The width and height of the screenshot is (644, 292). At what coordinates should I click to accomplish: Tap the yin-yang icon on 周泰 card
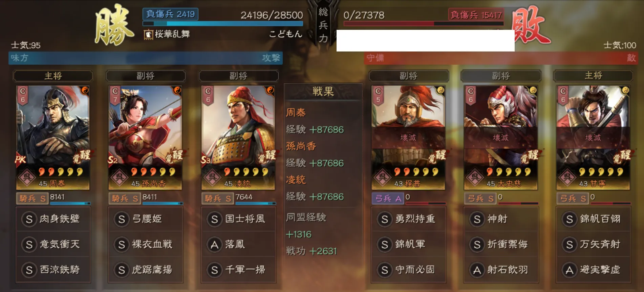(85, 90)
